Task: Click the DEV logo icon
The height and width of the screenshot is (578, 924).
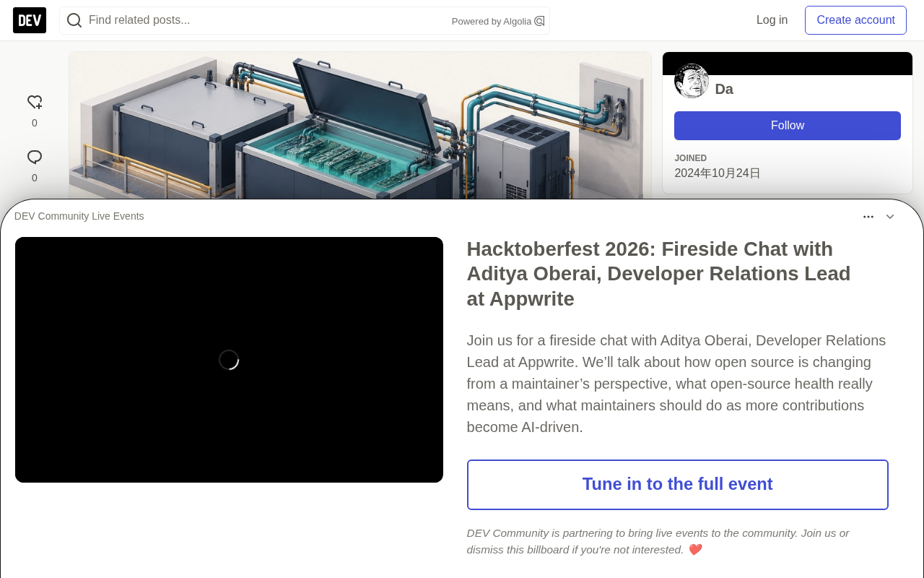Action: (x=30, y=20)
